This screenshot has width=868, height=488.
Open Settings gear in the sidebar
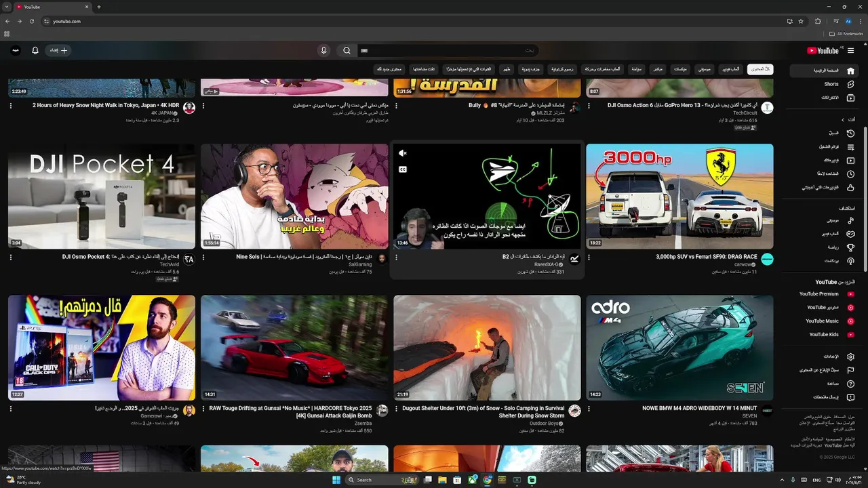850,357
